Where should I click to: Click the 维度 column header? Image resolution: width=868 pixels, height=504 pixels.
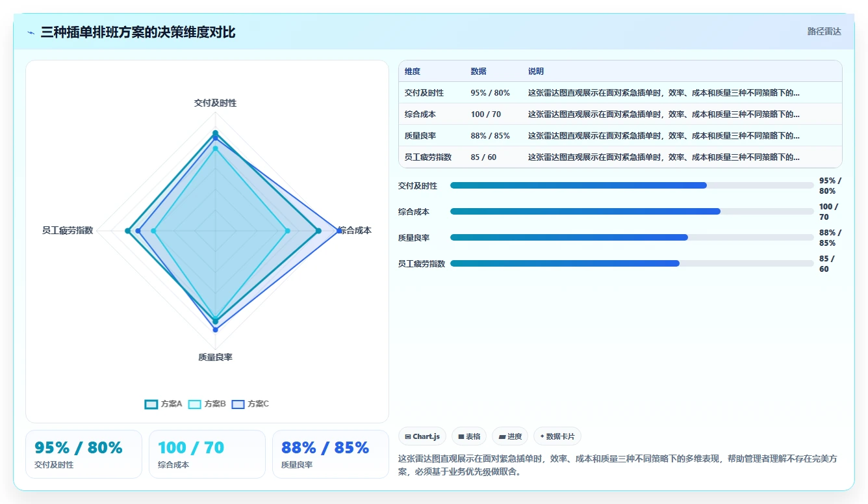tap(413, 72)
